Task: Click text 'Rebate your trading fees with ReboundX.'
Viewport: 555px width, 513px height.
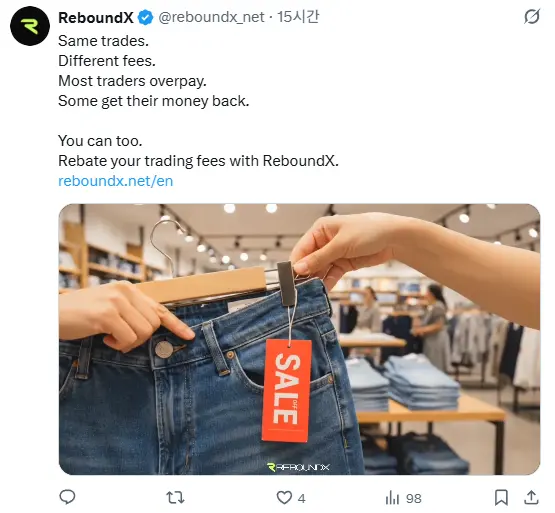Action: point(198,161)
